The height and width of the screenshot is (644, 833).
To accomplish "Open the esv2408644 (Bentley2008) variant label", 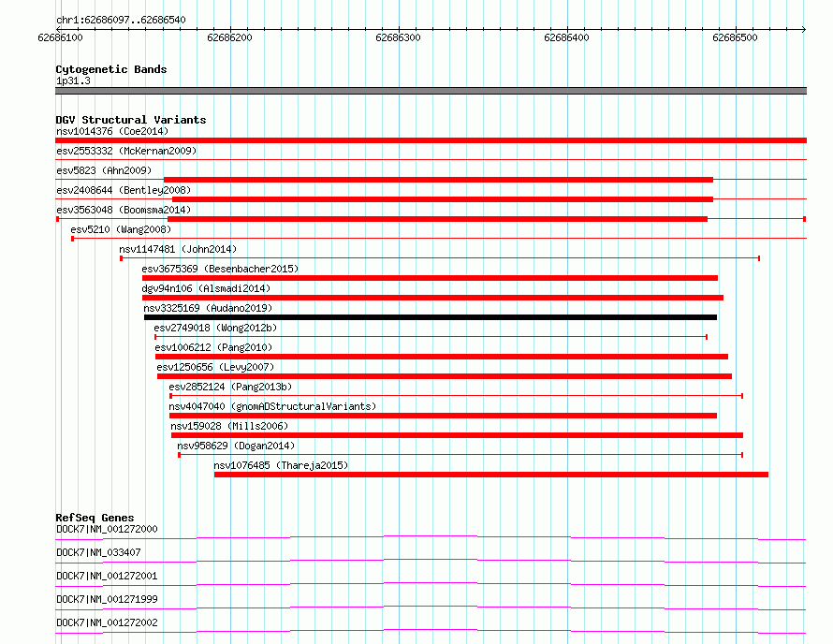I will point(124,190).
